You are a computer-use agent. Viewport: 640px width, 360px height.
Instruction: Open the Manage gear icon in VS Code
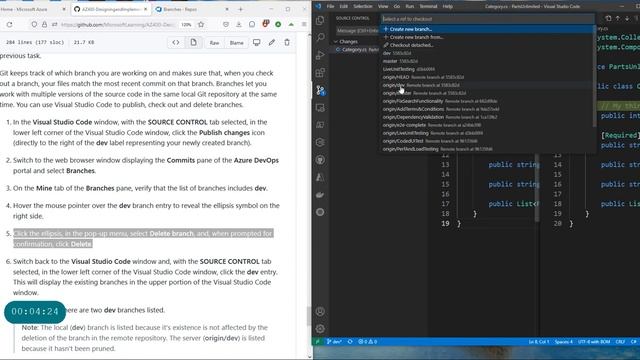coord(320,329)
